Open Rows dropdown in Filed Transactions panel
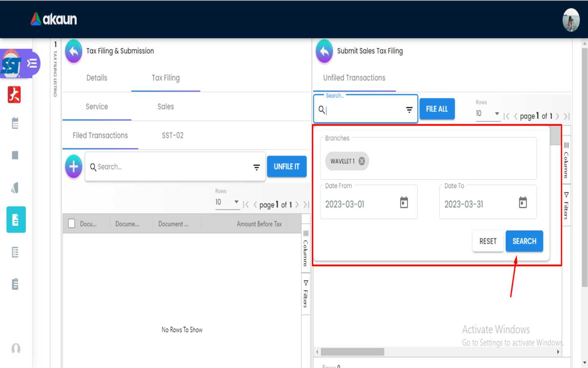 coord(227,202)
